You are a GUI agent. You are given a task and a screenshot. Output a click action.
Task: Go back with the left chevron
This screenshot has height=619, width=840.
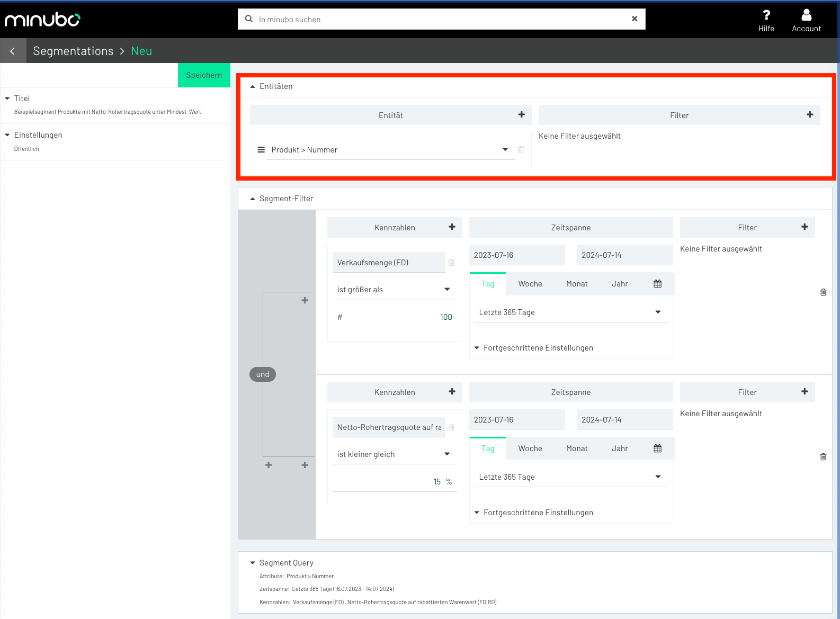(x=13, y=51)
